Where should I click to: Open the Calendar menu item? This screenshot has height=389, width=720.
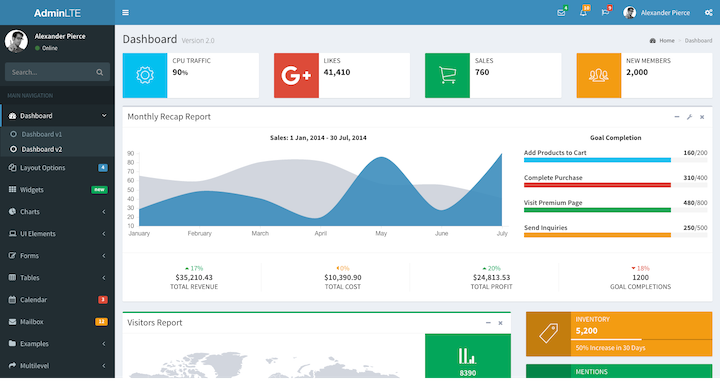click(x=57, y=299)
